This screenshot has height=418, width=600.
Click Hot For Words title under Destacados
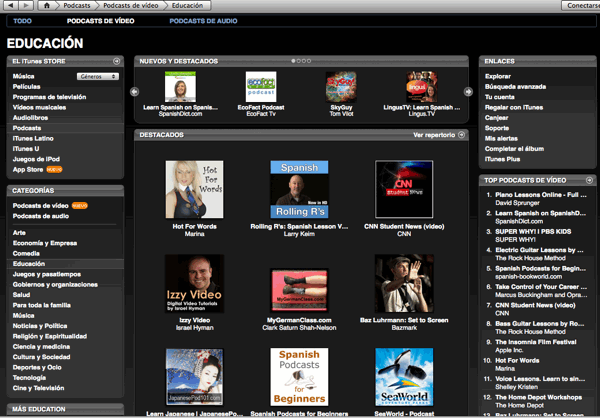[194, 226]
